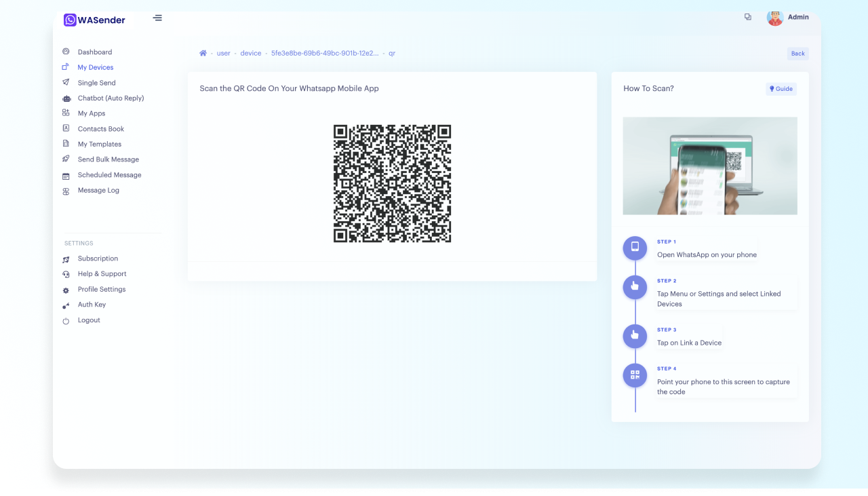
Task: Click the Message Log icon
Action: point(66,191)
